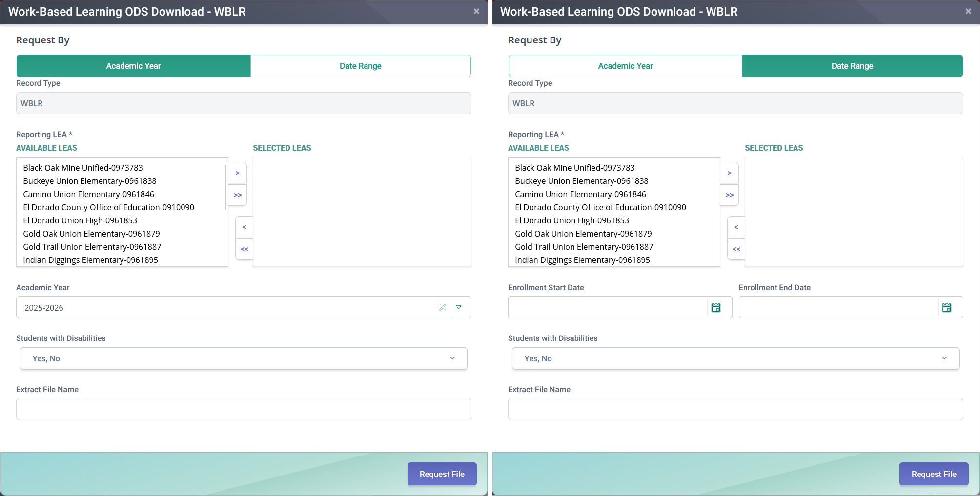Open the Academic Year dropdown arrow
This screenshot has height=496, width=980.
(x=459, y=307)
